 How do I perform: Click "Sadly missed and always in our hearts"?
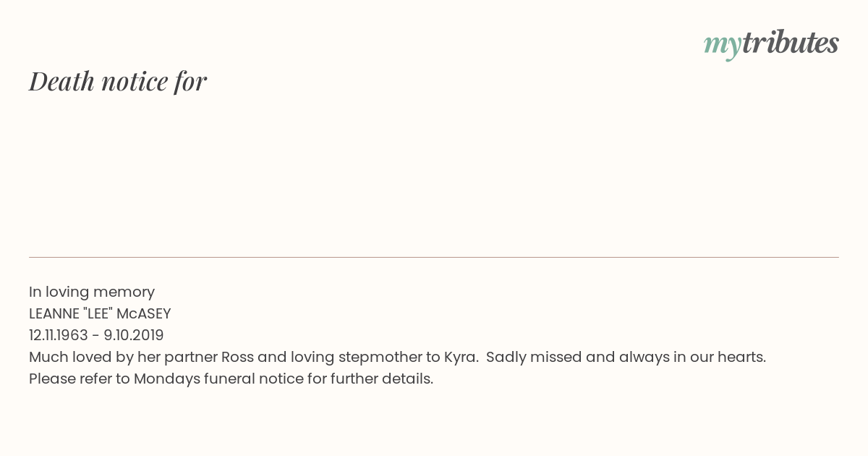(x=625, y=358)
